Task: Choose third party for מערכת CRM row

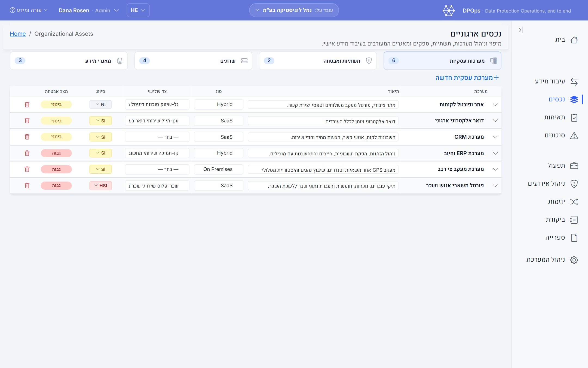Action: 157,137
